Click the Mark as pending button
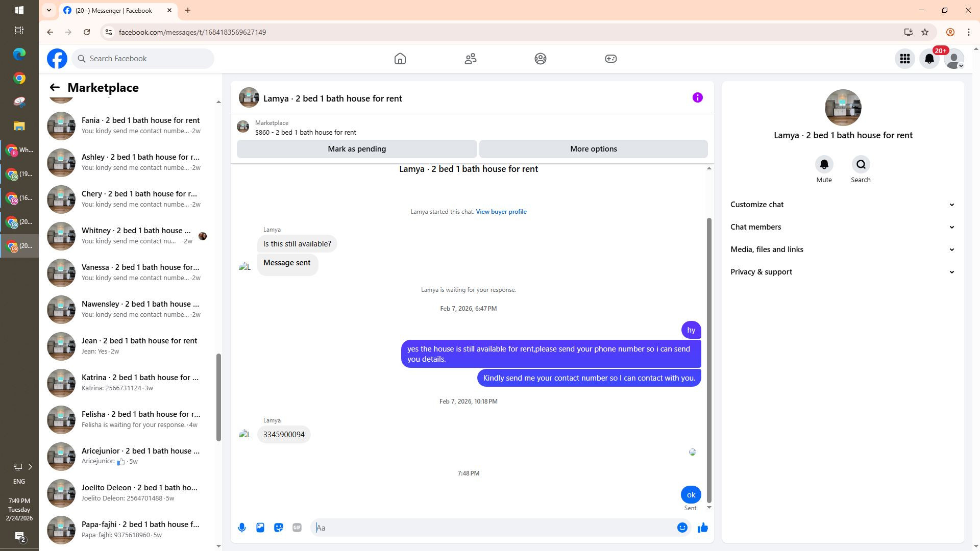Viewport: 980px width, 551px height. click(x=357, y=149)
